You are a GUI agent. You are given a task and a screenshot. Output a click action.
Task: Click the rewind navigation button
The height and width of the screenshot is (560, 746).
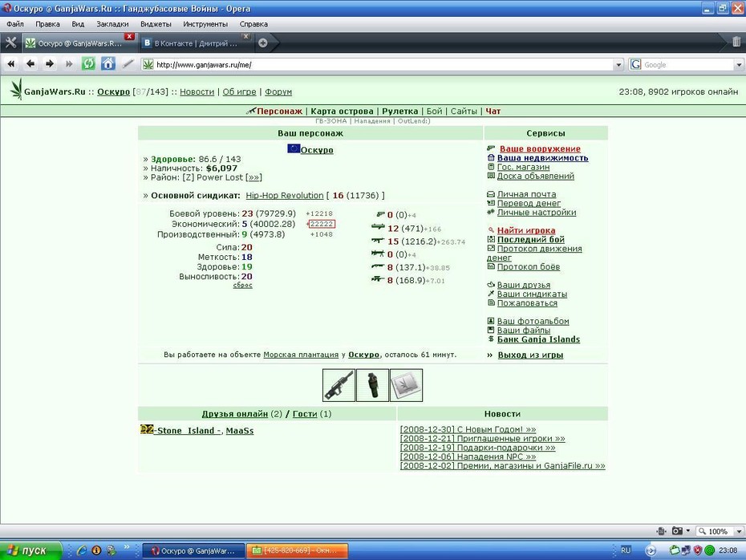(x=11, y=63)
